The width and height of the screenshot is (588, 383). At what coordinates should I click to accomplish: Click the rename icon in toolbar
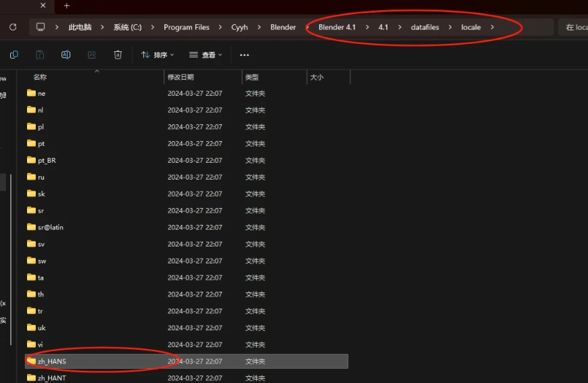pyautogui.click(x=66, y=55)
